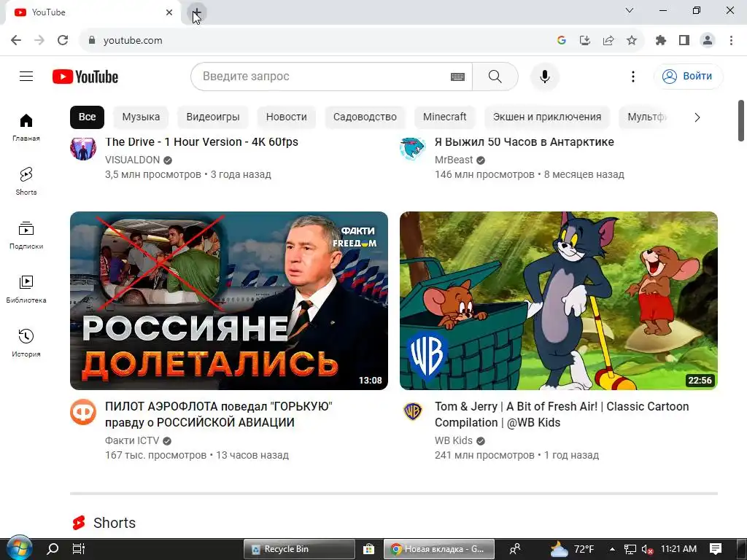Go to Главная in the sidebar
The image size is (747, 560).
(26, 128)
